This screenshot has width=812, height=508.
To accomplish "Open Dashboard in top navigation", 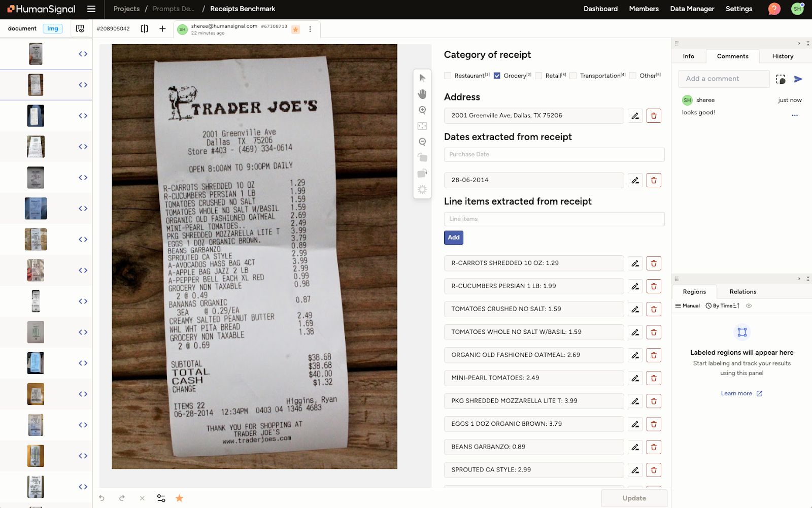I will point(600,9).
